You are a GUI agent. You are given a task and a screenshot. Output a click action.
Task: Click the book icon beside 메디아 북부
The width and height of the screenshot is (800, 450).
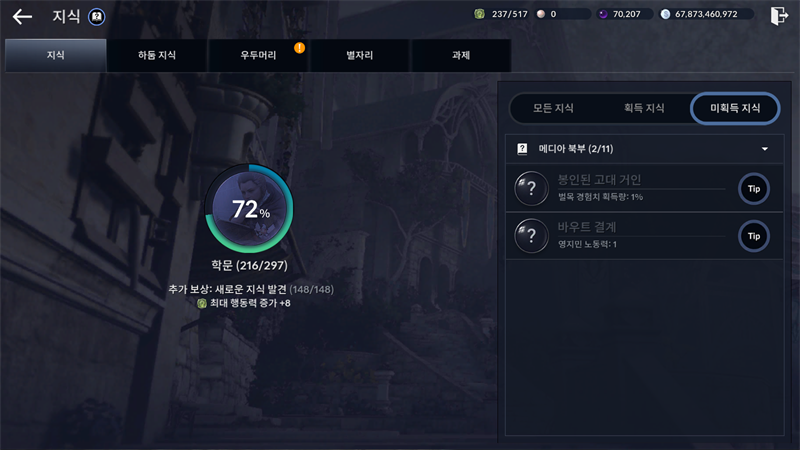point(522,149)
